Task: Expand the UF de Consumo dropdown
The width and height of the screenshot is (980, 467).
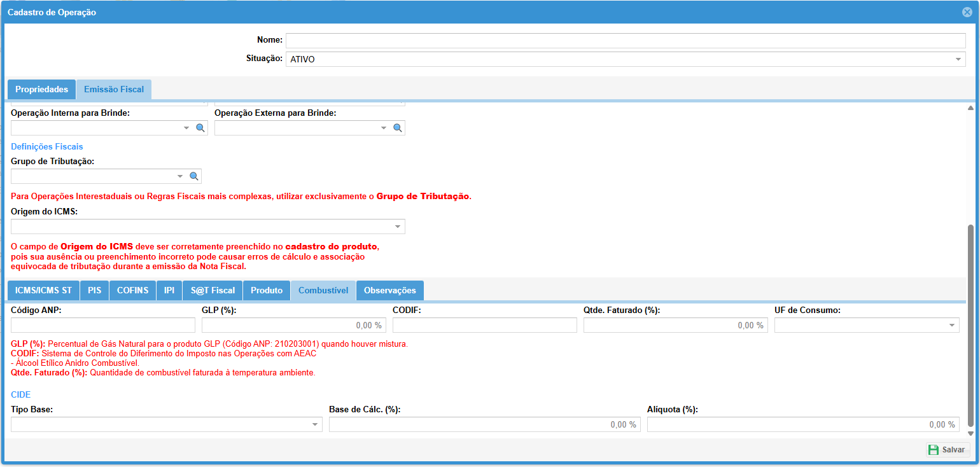Action: (952, 325)
